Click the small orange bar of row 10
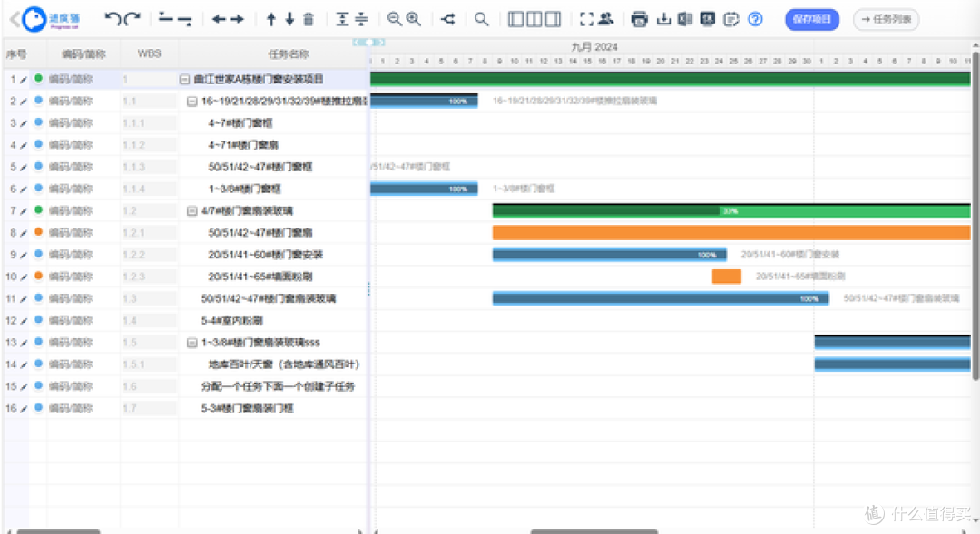Viewport: 980px width, 534px height. (x=726, y=276)
